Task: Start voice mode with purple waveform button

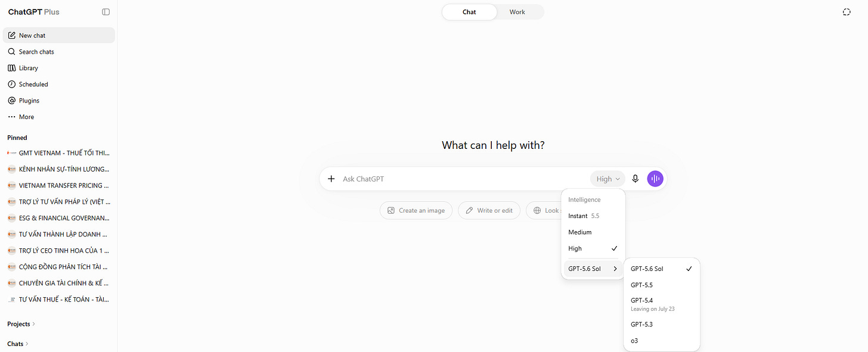Action: click(x=655, y=179)
